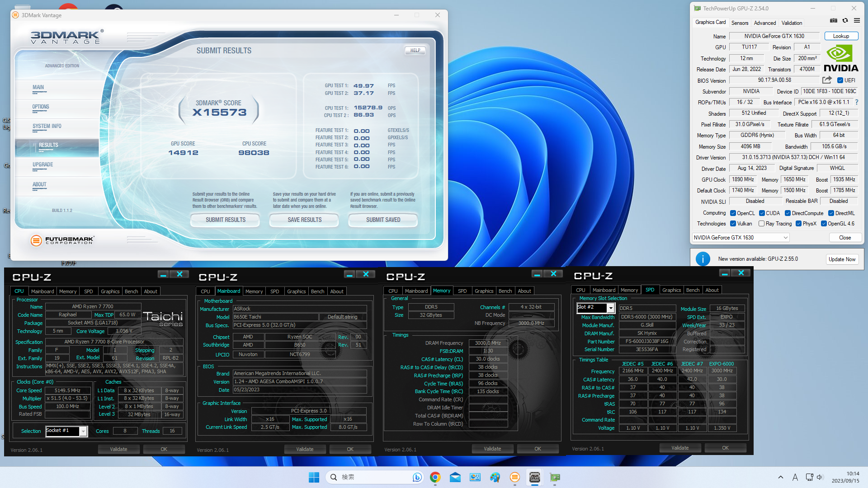Viewport: 868px width, 488px height.
Task: Enable the Ray Tracing checkbox
Action: (x=761, y=224)
